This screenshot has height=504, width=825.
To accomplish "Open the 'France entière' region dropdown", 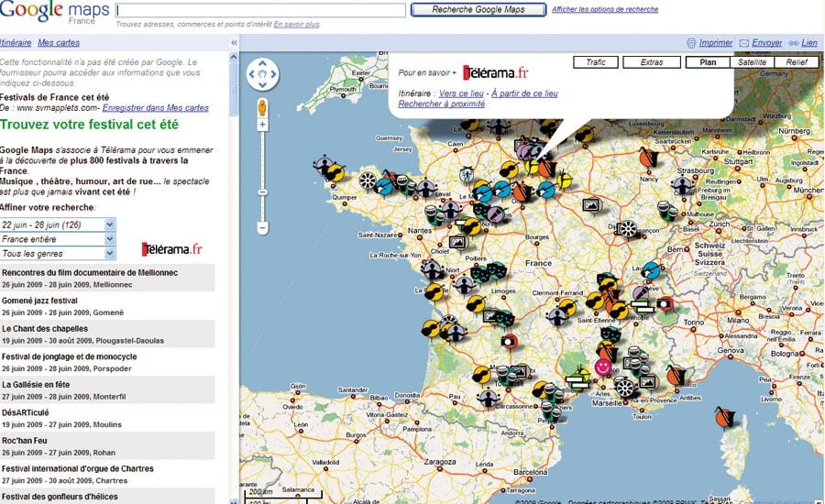I will click(58, 239).
